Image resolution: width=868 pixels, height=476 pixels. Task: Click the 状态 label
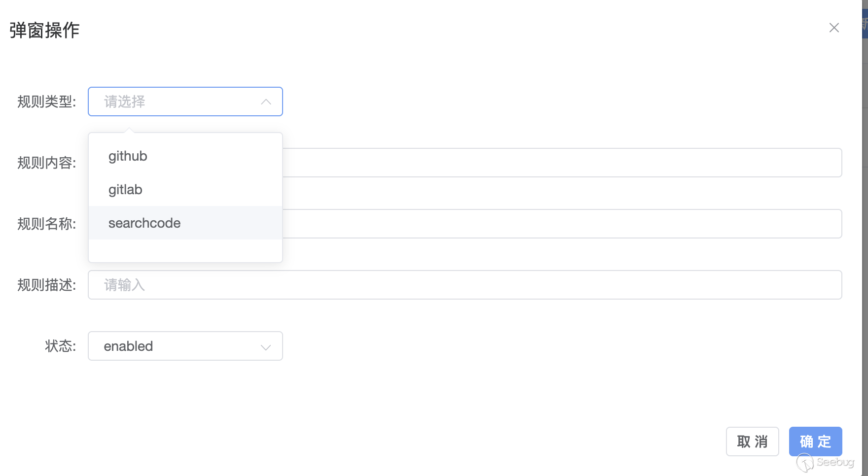point(60,346)
